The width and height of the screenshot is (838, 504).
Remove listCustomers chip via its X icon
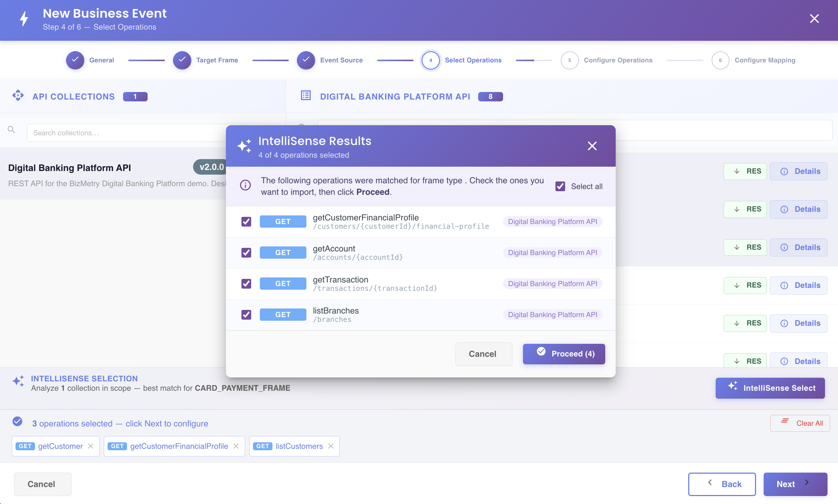coord(331,446)
